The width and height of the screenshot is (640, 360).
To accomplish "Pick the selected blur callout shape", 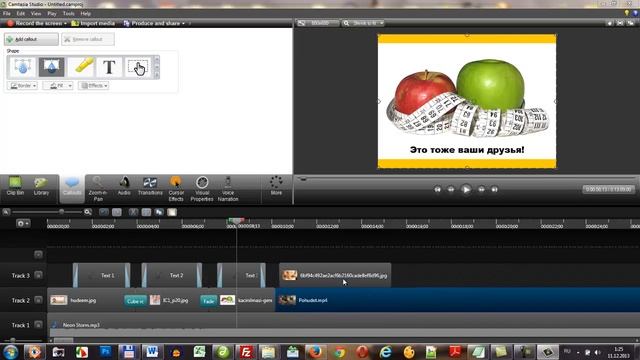I will pos(51,67).
